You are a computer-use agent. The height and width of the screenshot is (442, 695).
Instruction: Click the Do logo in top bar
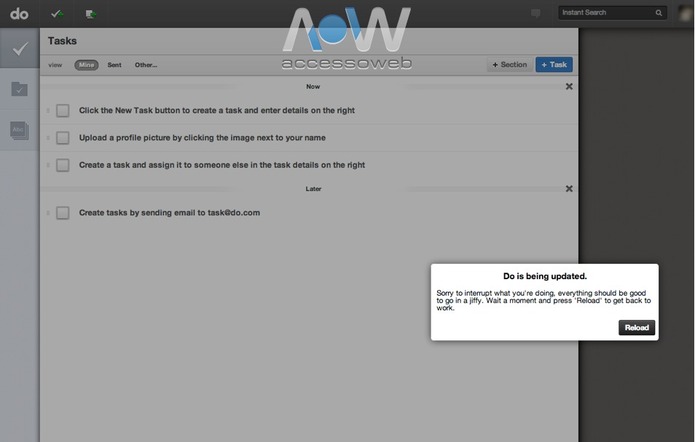point(19,14)
